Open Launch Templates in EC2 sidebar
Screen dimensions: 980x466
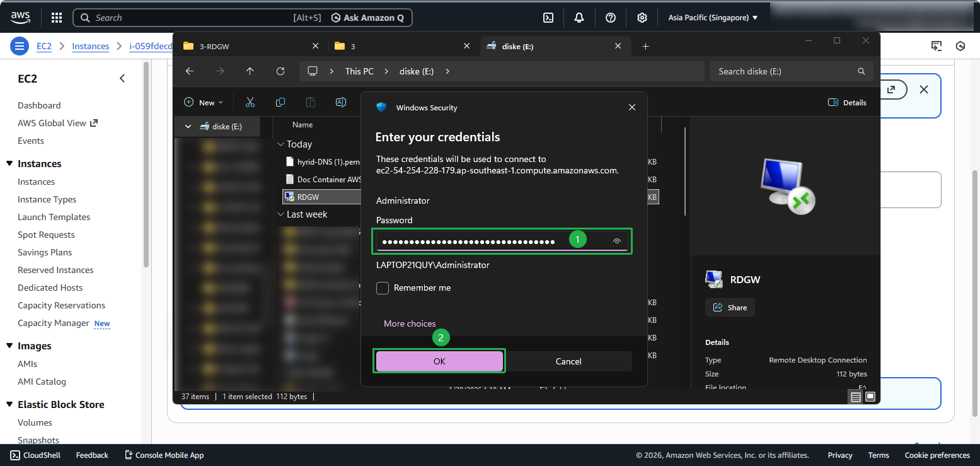tap(54, 217)
